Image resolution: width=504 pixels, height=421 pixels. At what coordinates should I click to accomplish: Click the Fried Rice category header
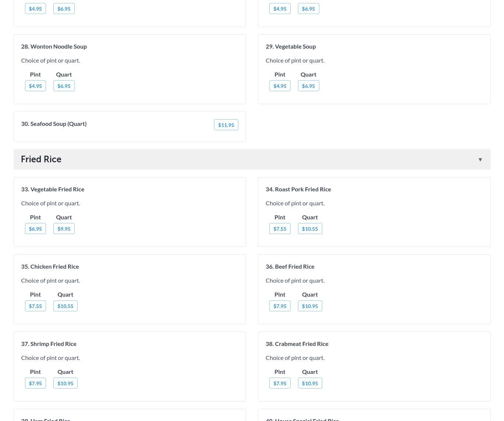click(x=41, y=159)
